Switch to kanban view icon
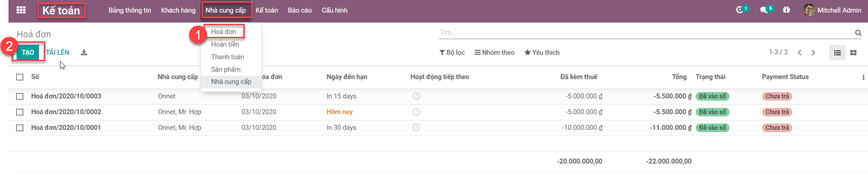Image resolution: width=868 pixels, height=173 pixels. [x=853, y=53]
